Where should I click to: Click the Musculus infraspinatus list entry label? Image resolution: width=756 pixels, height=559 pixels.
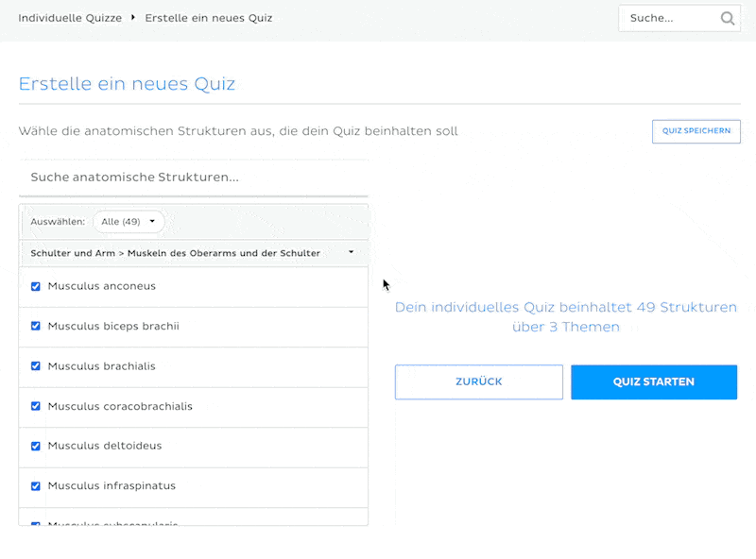112,485
